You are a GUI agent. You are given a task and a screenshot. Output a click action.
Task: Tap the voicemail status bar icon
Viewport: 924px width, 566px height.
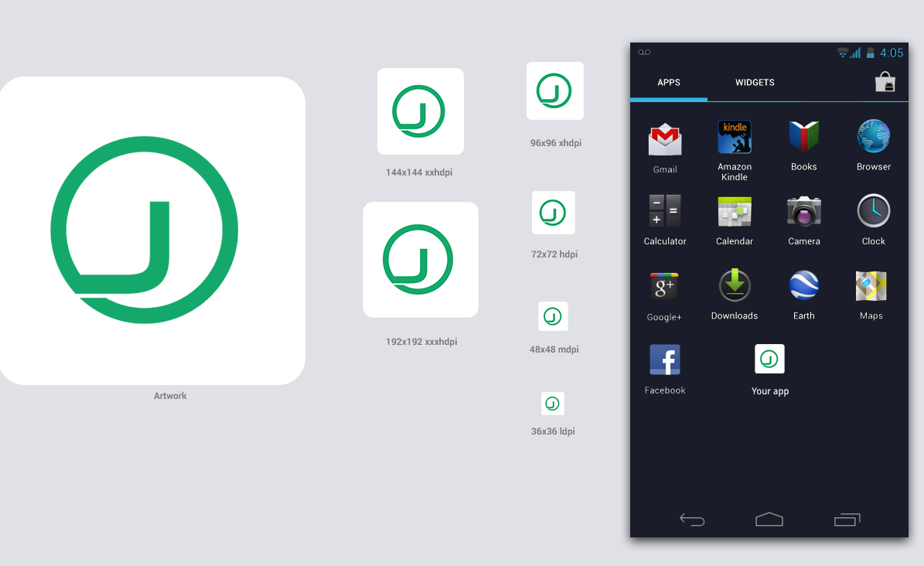pyautogui.click(x=644, y=53)
